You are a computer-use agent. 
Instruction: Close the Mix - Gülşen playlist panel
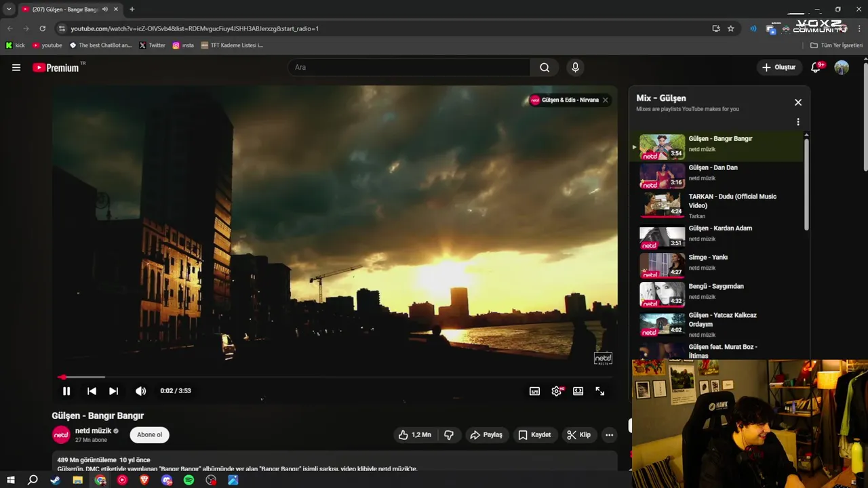coord(798,102)
